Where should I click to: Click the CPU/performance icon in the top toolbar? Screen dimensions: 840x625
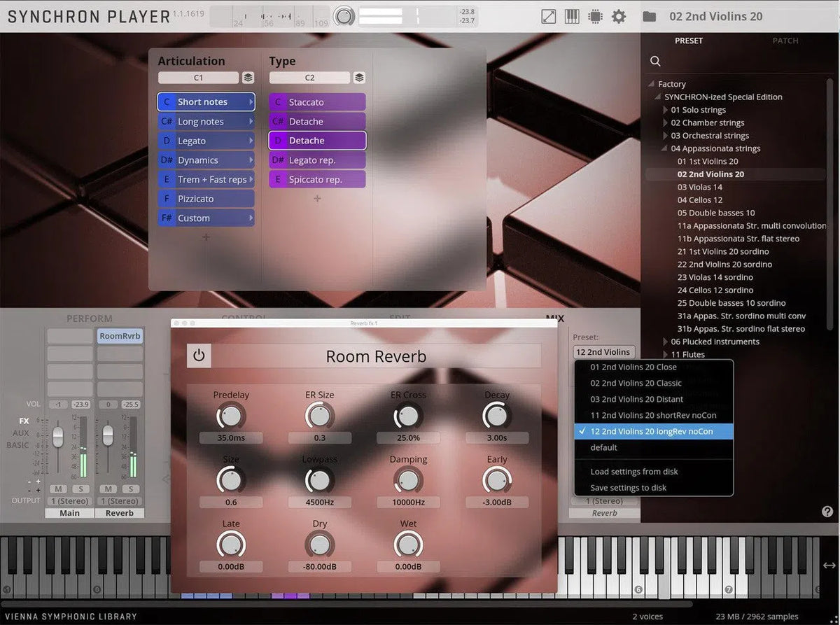pyautogui.click(x=594, y=16)
